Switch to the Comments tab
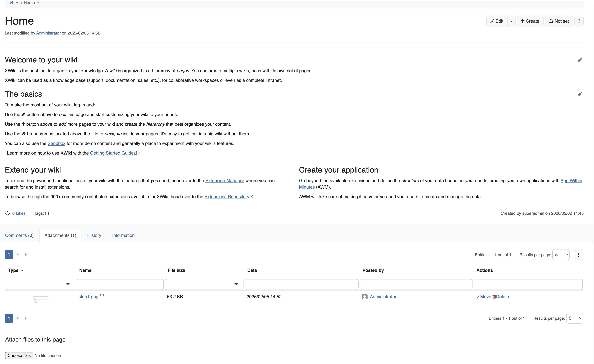 (19, 235)
